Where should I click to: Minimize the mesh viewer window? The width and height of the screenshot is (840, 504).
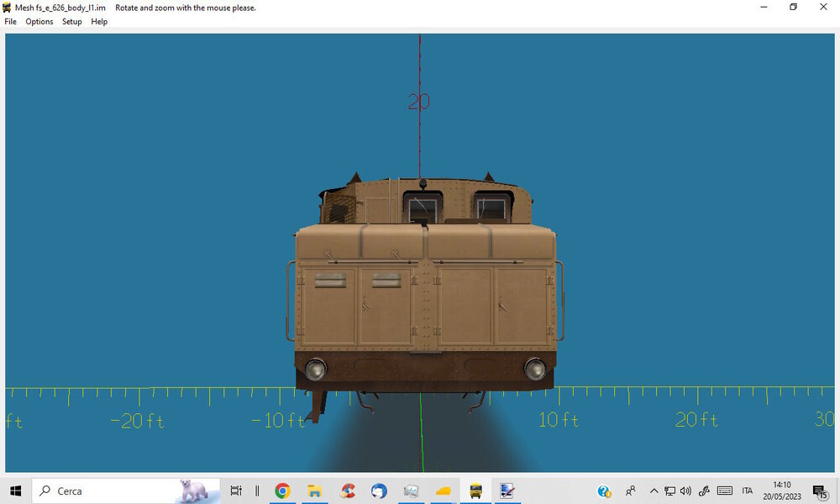tap(764, 7)
